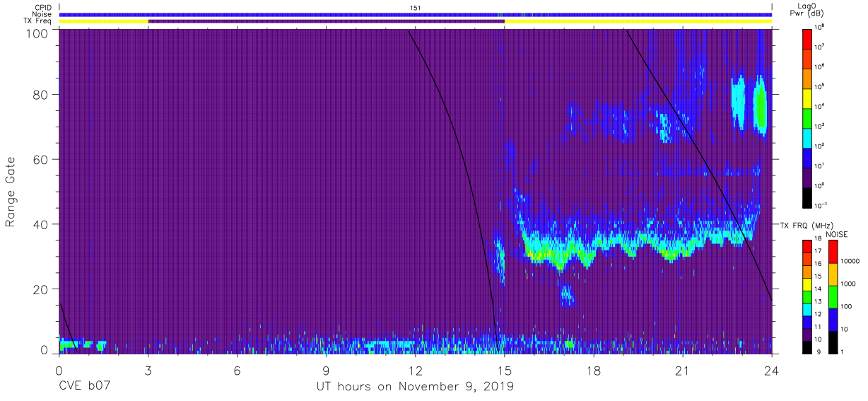Image resolution: width=868 pixels, height=401 pixels.
Task: Click the 24 tick on the UT hours axis
Action: [772, 370]
